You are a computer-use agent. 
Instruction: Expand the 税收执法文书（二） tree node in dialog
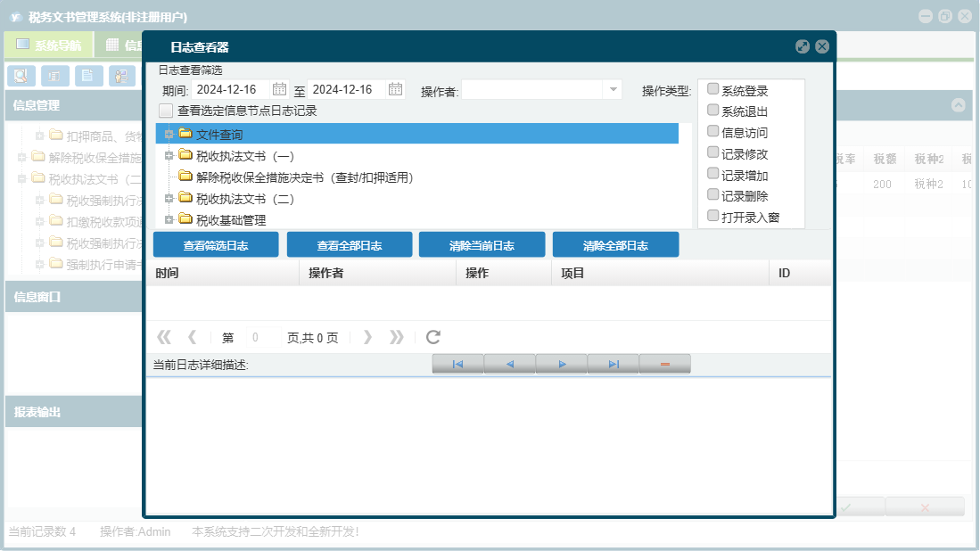coord(169,198)
